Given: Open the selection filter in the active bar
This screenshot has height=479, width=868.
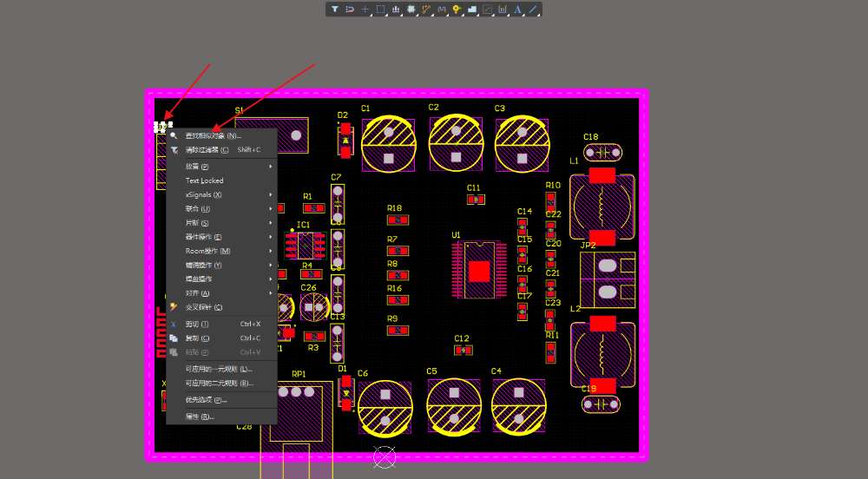Looking at the screenshot, I should point(335,10).
